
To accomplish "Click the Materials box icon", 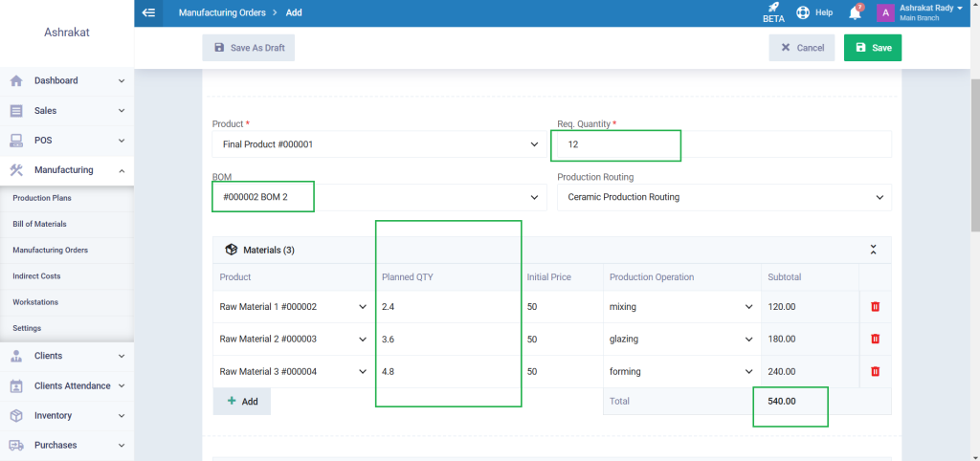I will point(232,250).
